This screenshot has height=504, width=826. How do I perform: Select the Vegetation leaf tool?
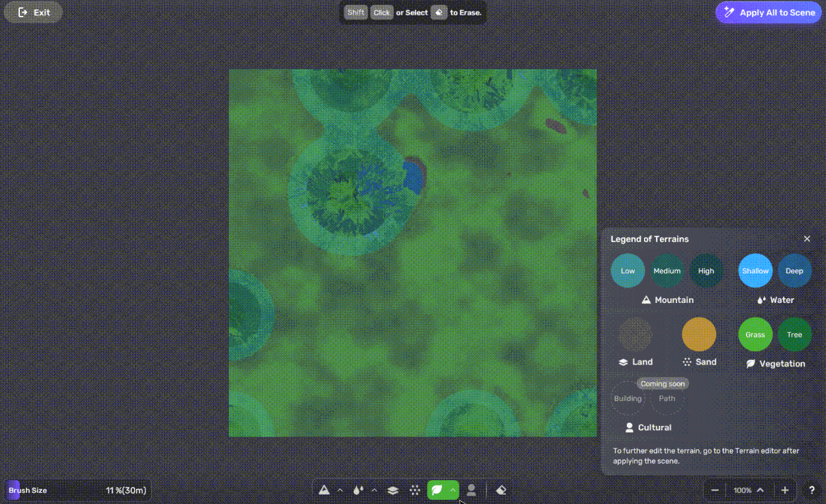tap(437, 490)
